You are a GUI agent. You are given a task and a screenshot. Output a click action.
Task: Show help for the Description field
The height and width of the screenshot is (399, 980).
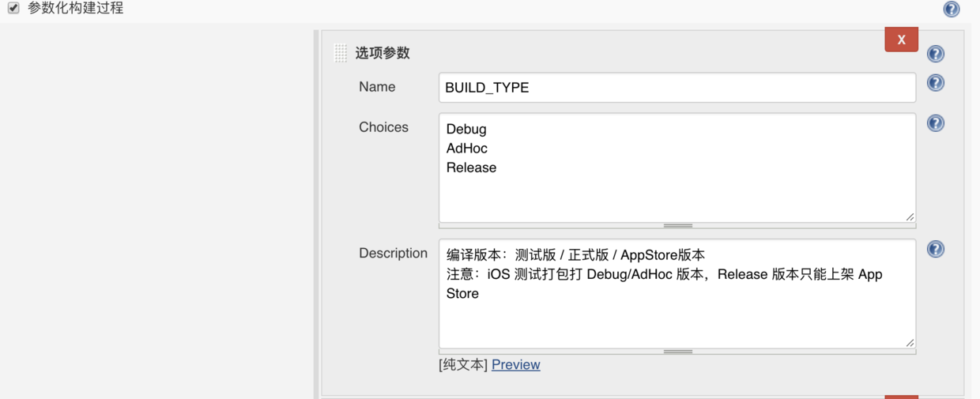935,250
